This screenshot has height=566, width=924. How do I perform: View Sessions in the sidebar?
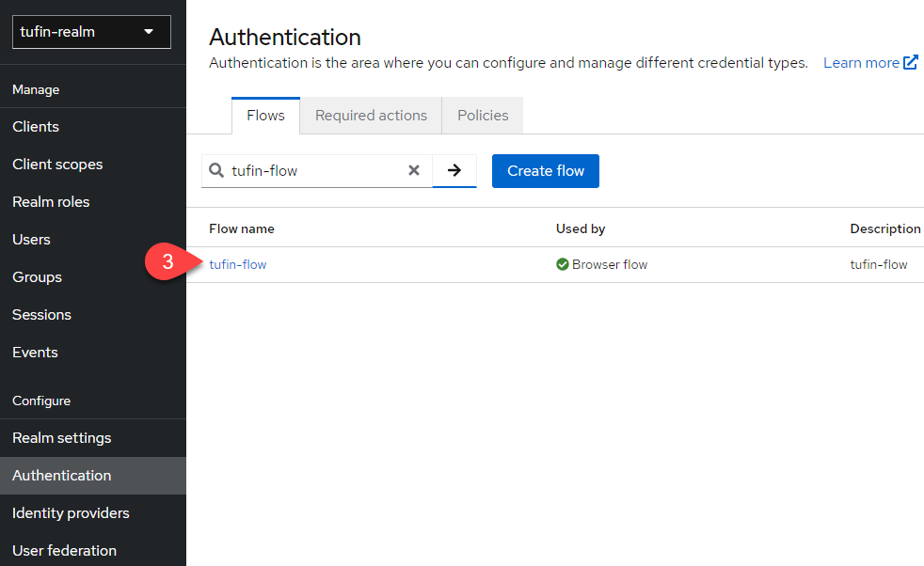pyautogui.click(x=41, y=315)
